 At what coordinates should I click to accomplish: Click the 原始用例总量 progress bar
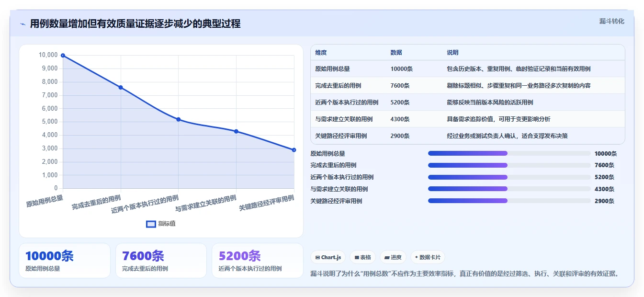(x=509, y=153)
